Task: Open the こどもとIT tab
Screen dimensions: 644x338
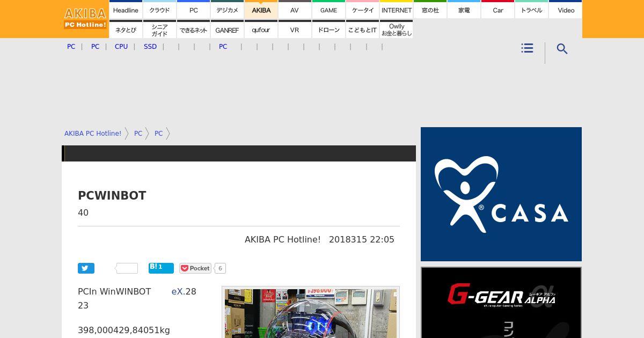Action: tap(362, 30)
